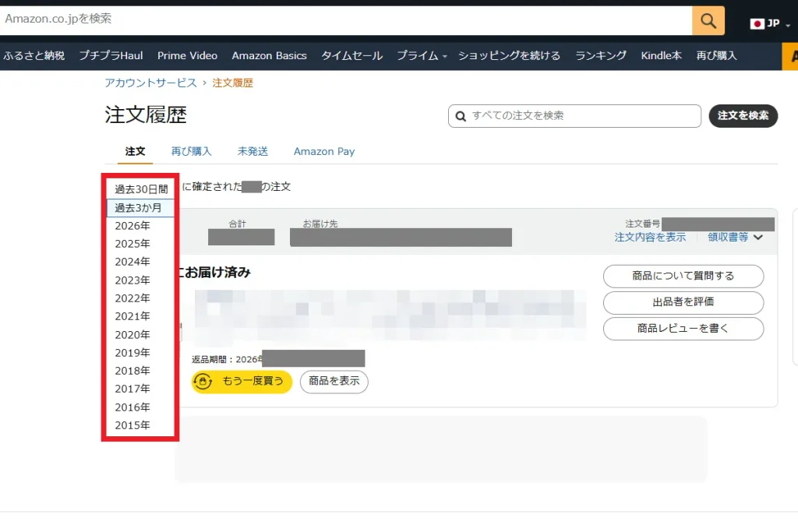Select 2025年 in period list

point(140,244)
